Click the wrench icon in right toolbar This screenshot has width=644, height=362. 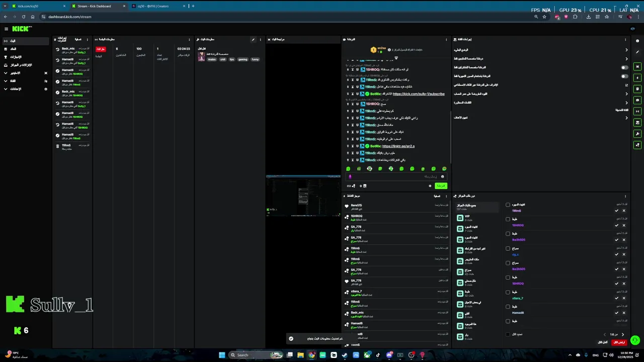(637, 134)
